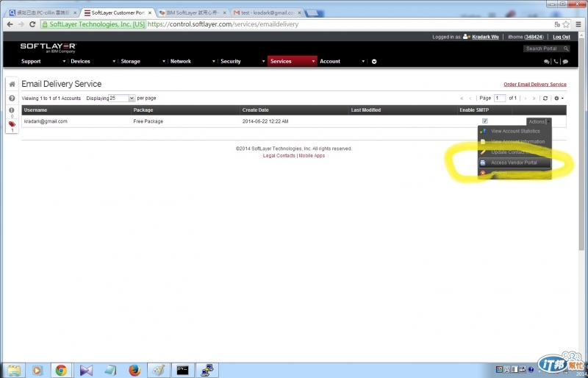Click the kradark@gmail.com username cell
This screenshot has width=588, height=378.
(46, 121)
